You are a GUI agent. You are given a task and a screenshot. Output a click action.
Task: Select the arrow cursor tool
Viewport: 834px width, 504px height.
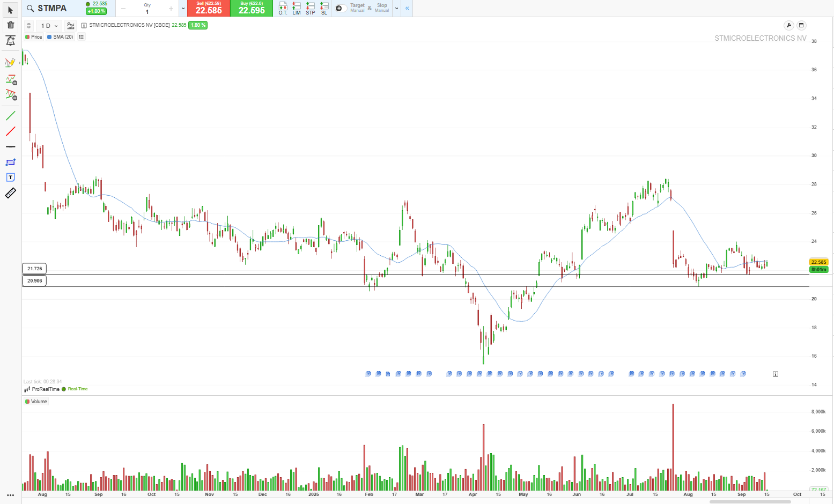click(10, 10)
